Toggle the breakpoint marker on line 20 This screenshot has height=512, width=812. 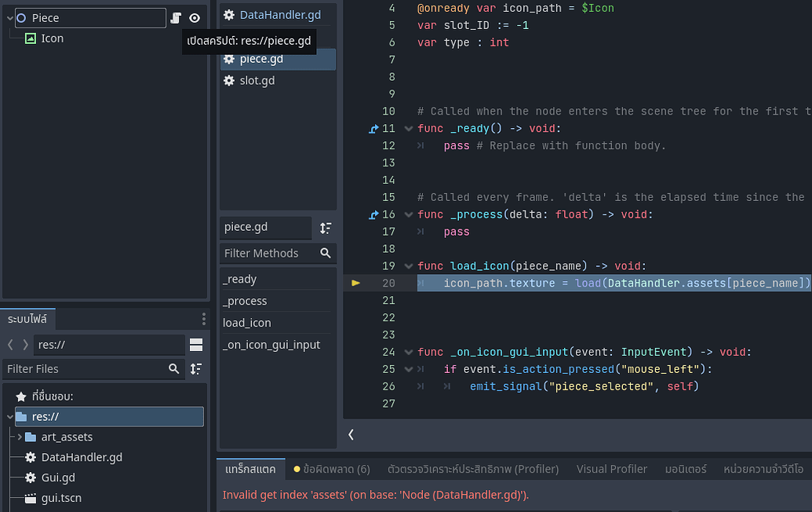(x=356, y=283)
